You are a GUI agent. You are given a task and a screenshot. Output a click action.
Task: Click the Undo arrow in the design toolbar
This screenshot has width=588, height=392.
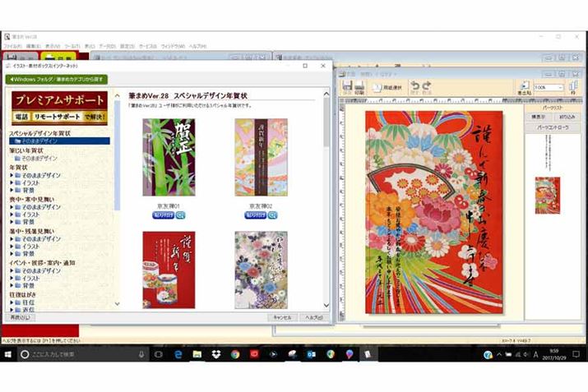click(x=414, y=87)
